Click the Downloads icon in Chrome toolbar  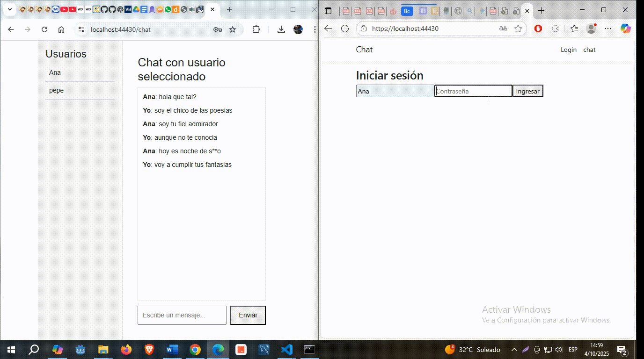pyautogui.click(x=281, y=29)
